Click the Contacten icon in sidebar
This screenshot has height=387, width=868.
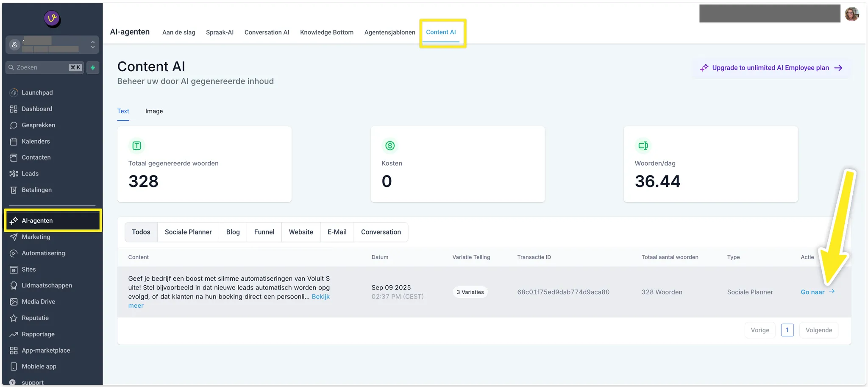tap(14, 157)
